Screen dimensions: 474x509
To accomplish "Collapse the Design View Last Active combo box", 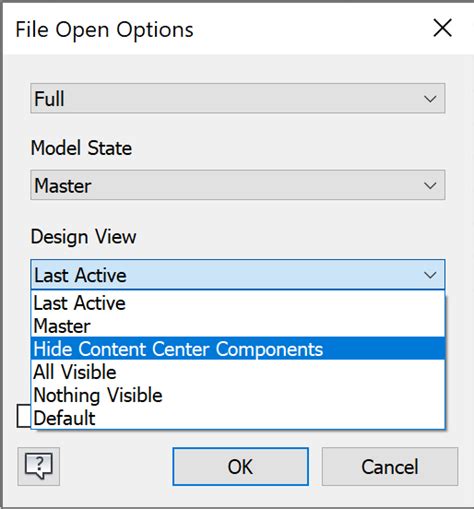I will point(238,274).
